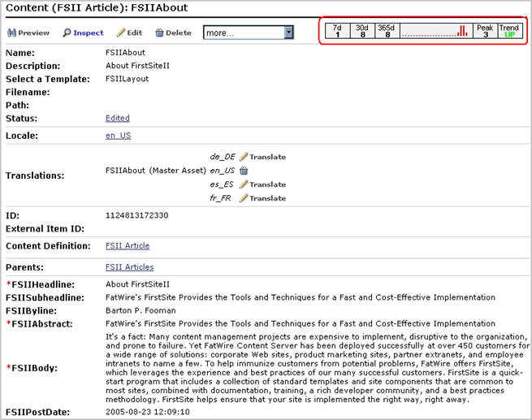Open the FSII Articles parent link
532x420 pixels.
click(x=130, y=267)
